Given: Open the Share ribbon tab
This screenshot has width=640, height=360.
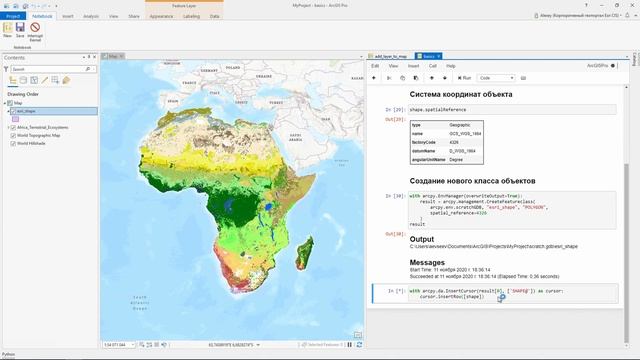Looking at the screenshot, I should pyautogui.click(x=134, y=16).
